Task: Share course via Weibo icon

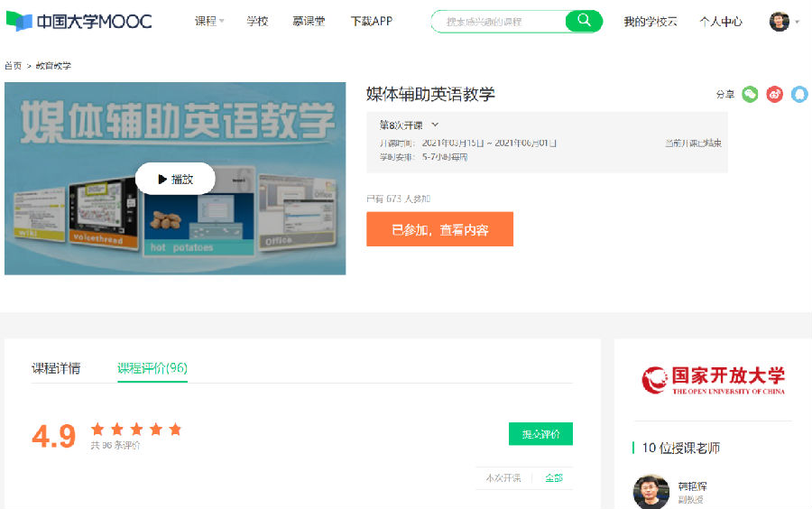Action: point(774,94)
